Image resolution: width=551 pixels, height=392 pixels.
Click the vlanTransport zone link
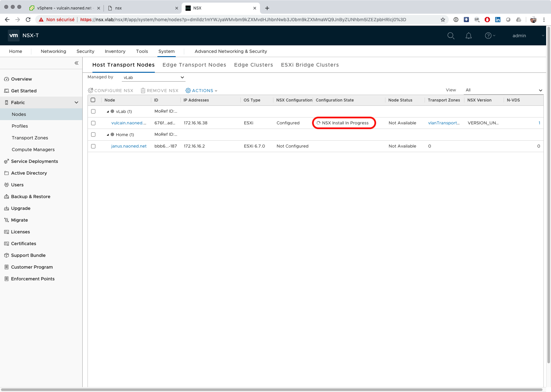[444, 123]
